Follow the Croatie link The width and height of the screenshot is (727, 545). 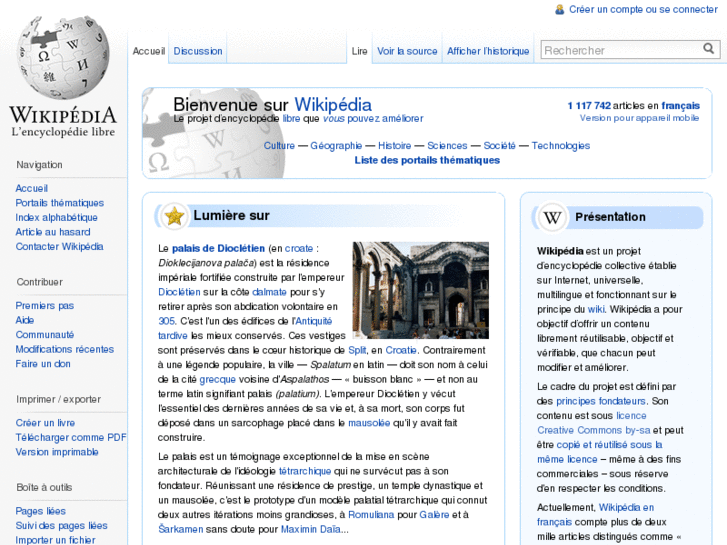pos(401,350)
